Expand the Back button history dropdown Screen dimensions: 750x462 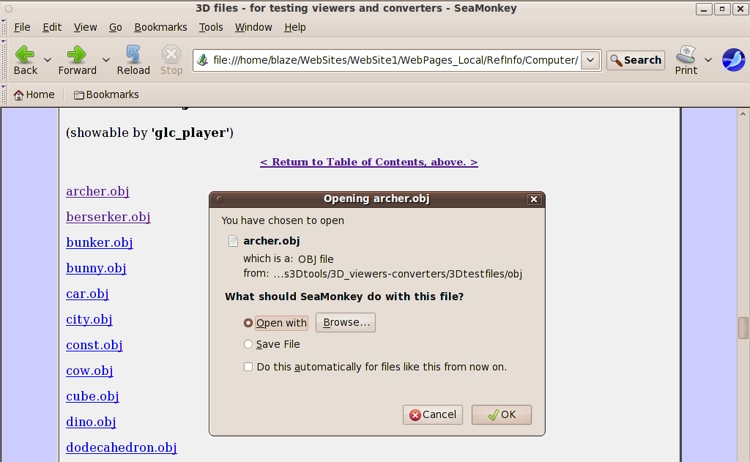tap(47, 60)
